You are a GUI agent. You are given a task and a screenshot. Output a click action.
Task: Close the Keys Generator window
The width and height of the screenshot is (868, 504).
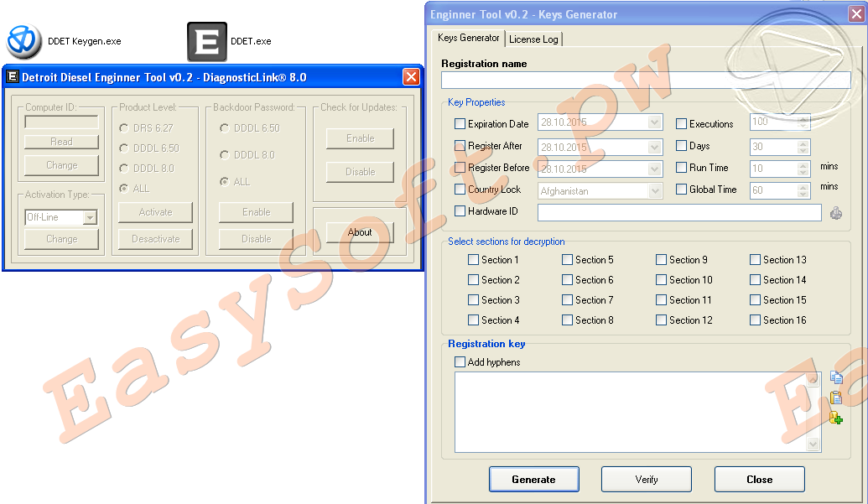pyautogui.click(x=856, y=13)
